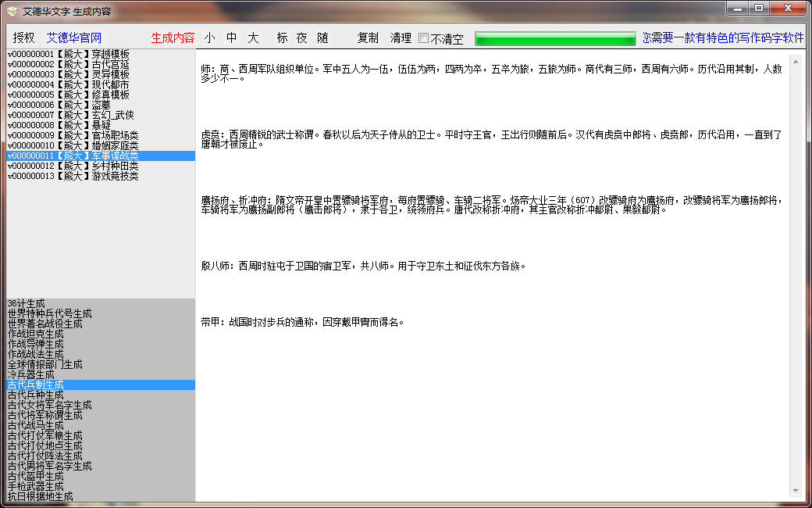
Task: Select v000000001 穿越模板 entry
Action: click(101, 55)
